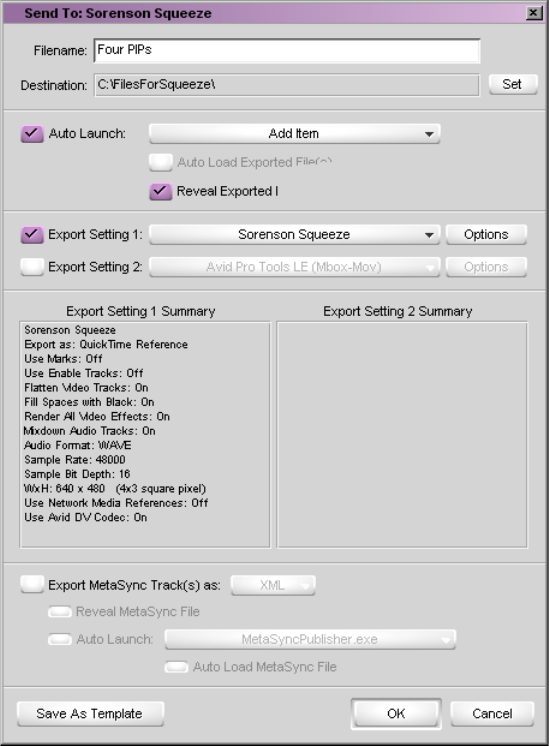The width and height of the screenshot is (549, 746).
Task: Close the Send To: Sorenson Squeeze dialog
Action: pyautogui.click(x=534, y=13)
